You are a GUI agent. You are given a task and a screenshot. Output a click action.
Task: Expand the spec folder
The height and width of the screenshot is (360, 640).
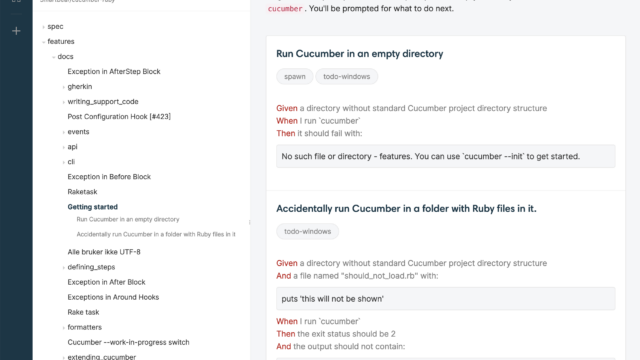43,27
